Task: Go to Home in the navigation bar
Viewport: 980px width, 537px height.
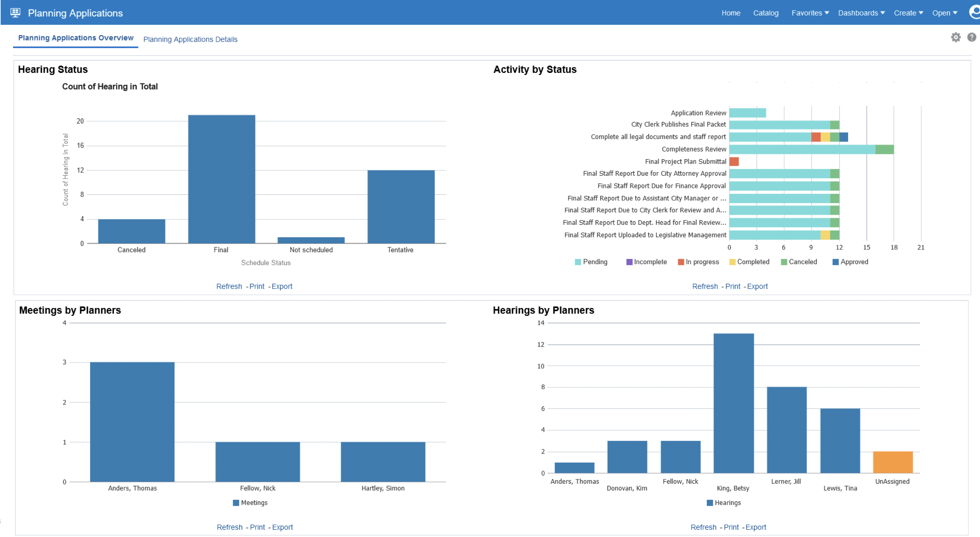Action: coord(731,12)
